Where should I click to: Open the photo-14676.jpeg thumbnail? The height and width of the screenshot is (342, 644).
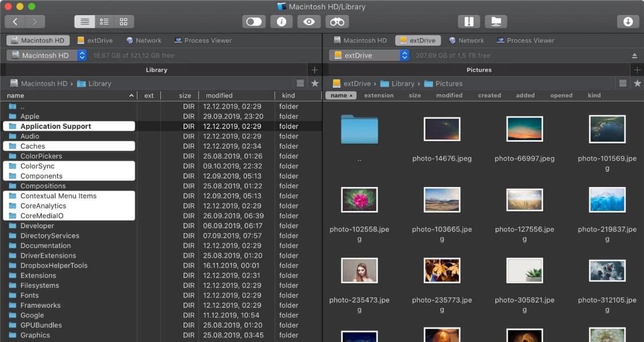(442, 129)
